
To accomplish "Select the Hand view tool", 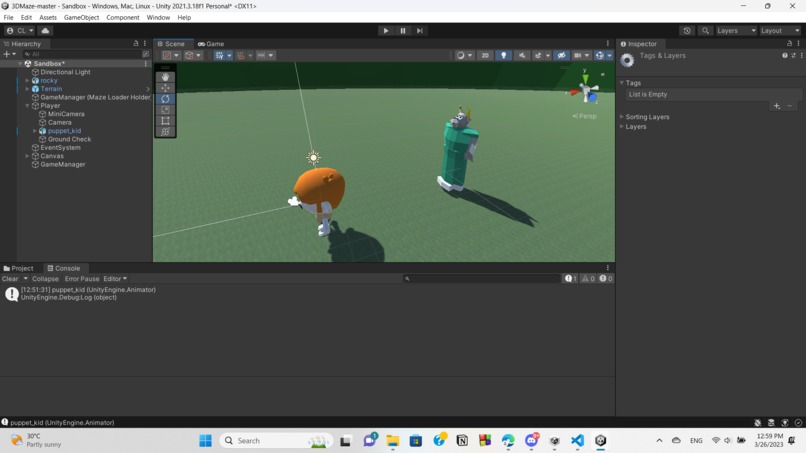I will coord(165,77).
